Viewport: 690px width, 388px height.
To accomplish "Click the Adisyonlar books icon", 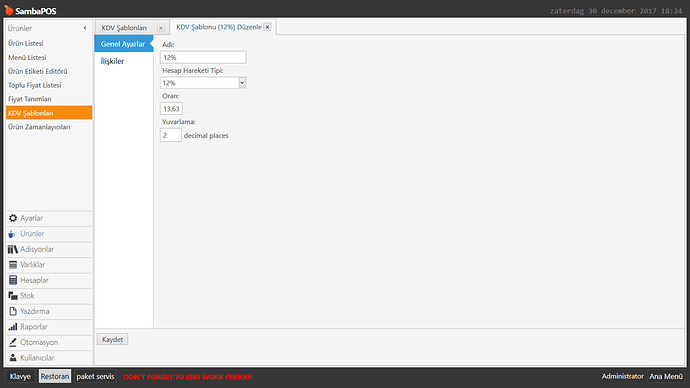I will pos(13,249).
